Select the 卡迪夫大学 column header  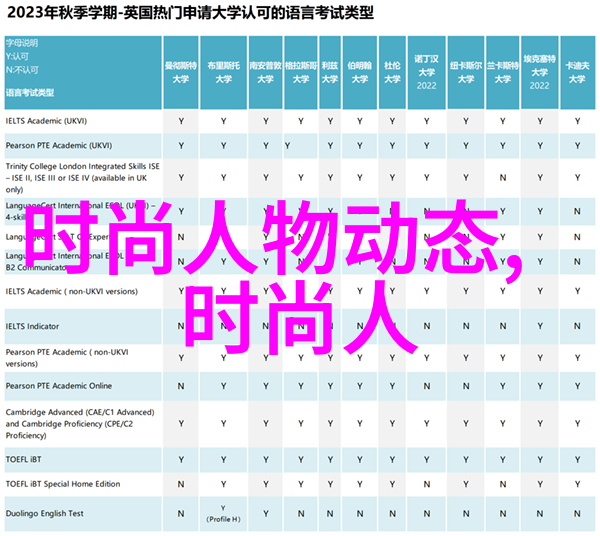[x=577, y=68]
